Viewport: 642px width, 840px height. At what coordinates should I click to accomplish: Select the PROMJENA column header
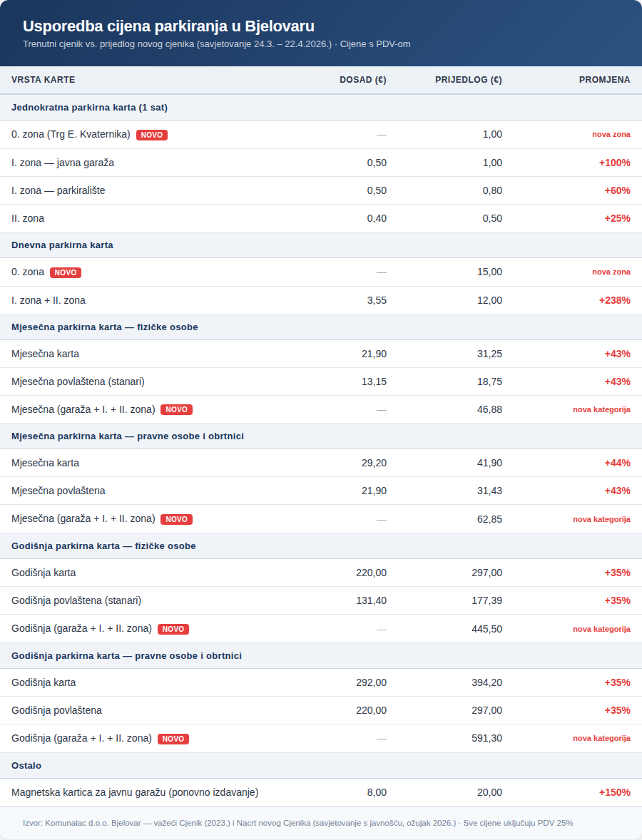coord(604,80)
